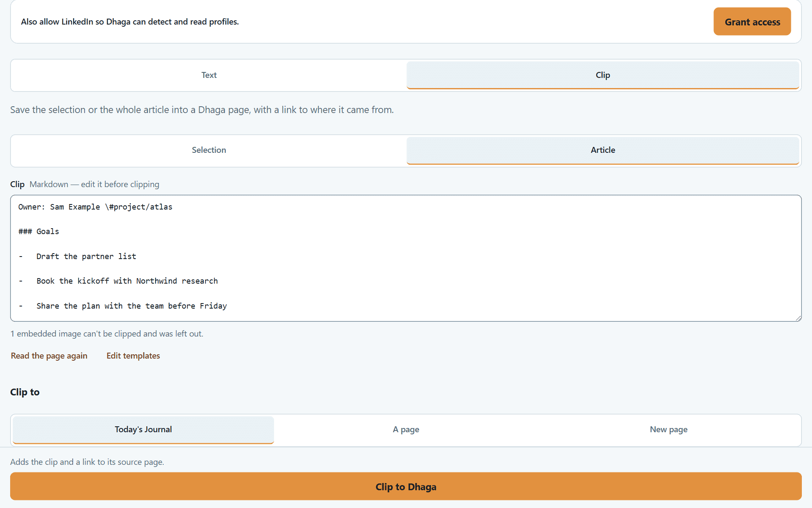Choose the Selection clip mode

point(209,150)
